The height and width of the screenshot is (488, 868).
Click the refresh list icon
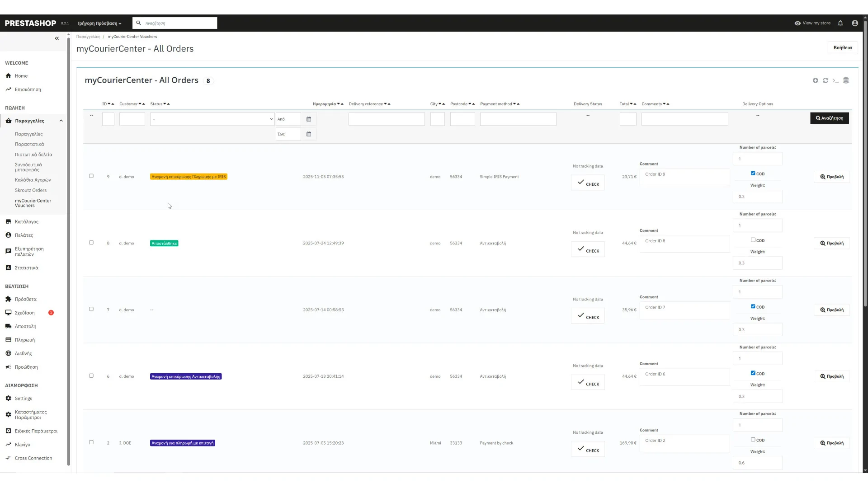(x=826, y=80)
